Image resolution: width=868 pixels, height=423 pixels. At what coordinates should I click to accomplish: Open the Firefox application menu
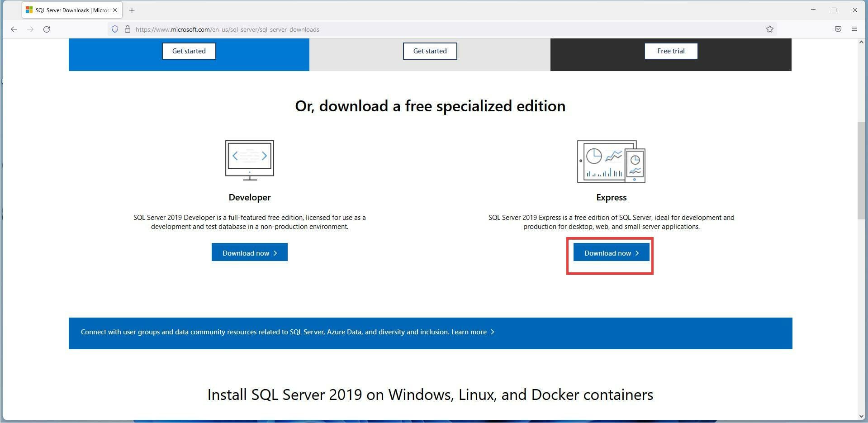(x=854, y=29)
